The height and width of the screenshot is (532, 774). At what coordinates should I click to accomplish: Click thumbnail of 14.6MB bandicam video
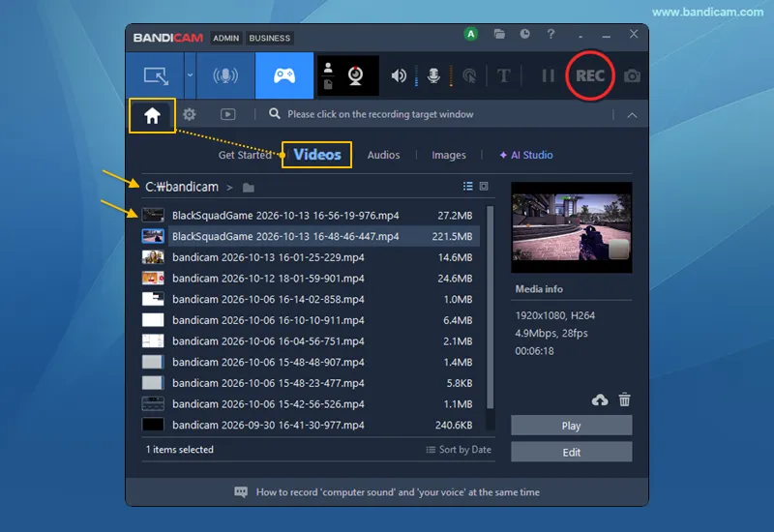point(153,257)
